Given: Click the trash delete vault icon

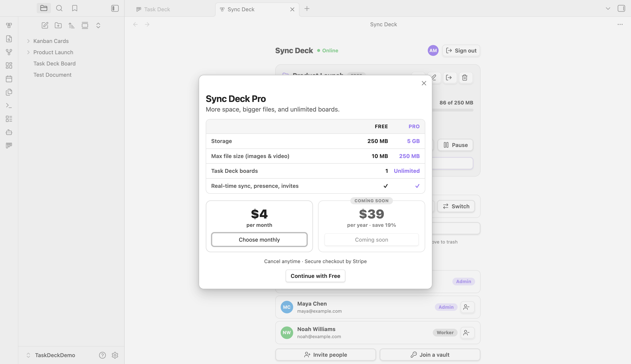Looking at the screenshot, I should (465, 78).
